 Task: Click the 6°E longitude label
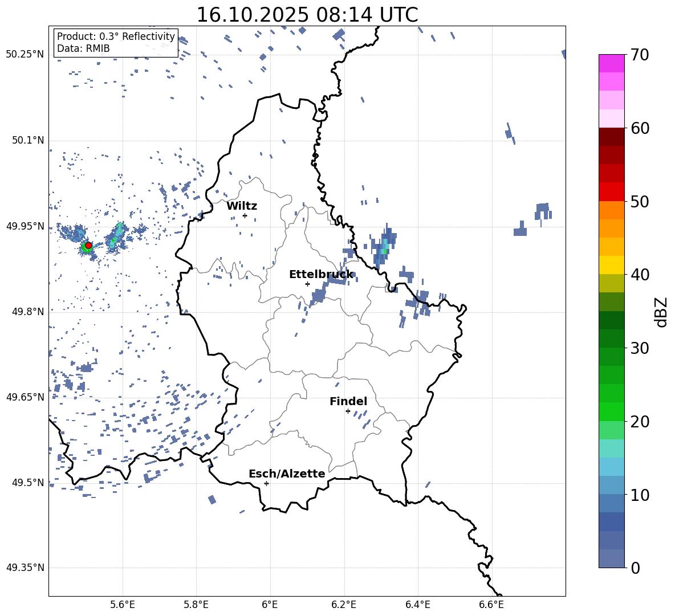click(270, 605)
